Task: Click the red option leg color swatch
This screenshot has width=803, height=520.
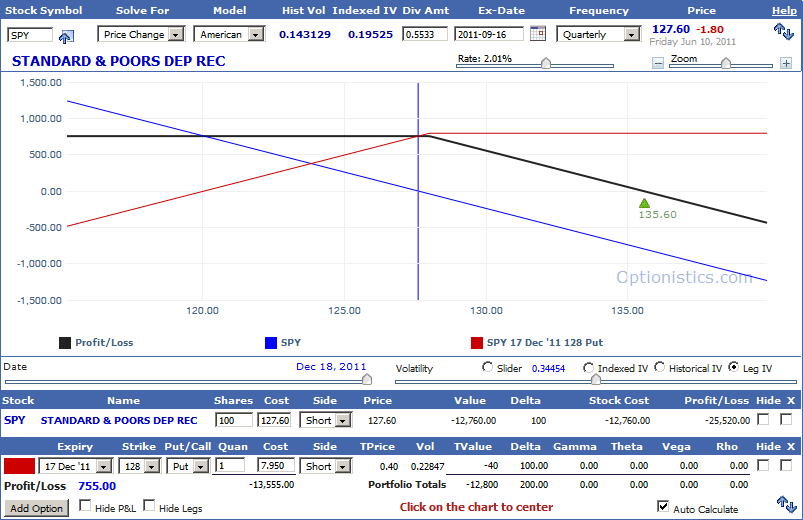Action: 19,466
